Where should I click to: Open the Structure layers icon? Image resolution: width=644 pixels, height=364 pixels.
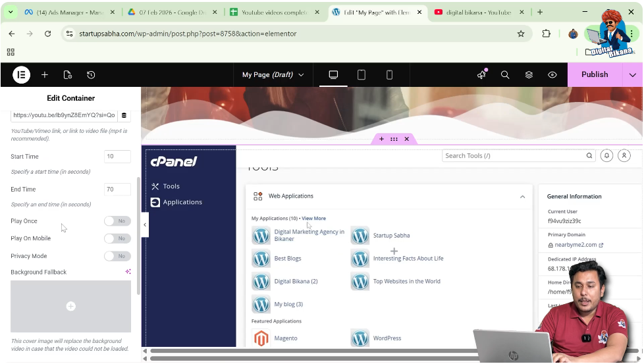click(529, 75)
